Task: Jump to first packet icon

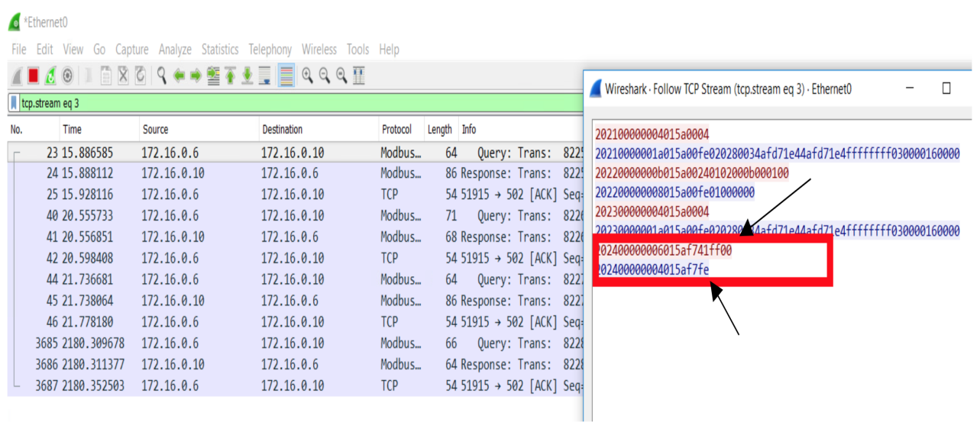Action: (x=230, y=76)
